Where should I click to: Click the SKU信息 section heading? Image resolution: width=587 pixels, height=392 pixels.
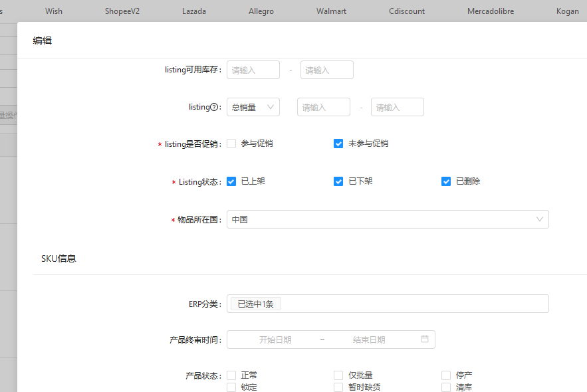click(59, 258)
